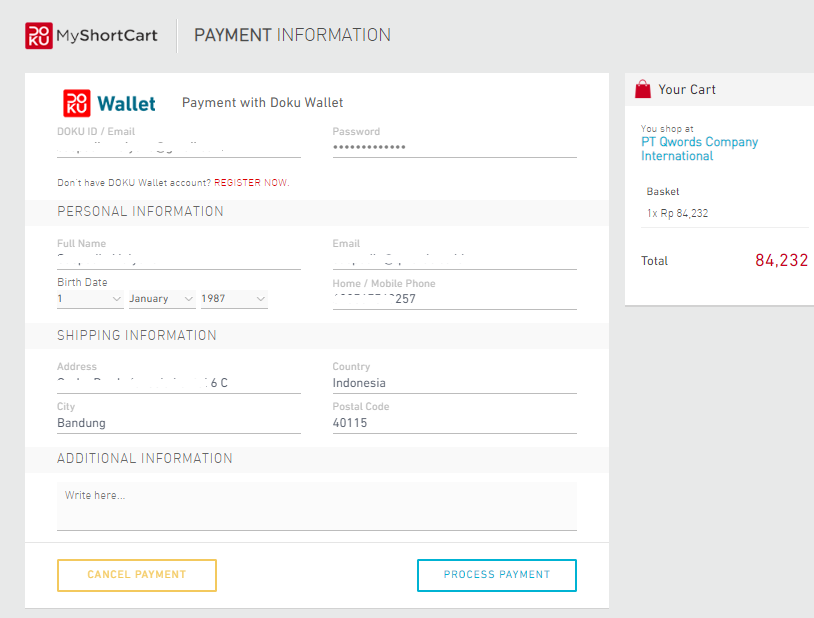Click the DOKU MyShortCart logo

pos(91,35)
